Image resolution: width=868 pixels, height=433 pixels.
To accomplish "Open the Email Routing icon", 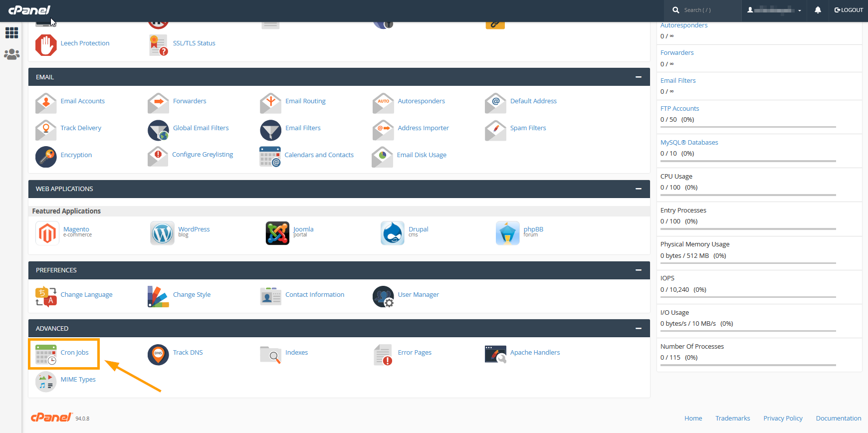I will point(270,103).
